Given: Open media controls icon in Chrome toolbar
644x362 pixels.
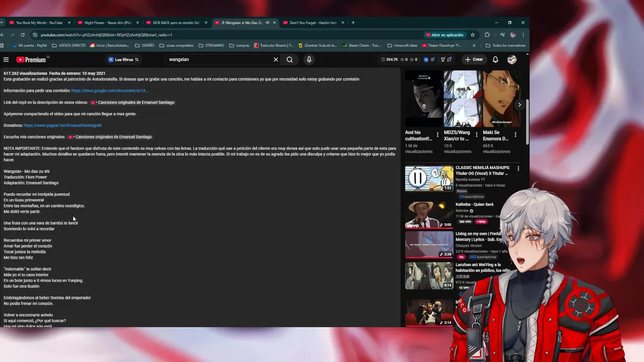Looking at the screenshot, I should [502, 35].
